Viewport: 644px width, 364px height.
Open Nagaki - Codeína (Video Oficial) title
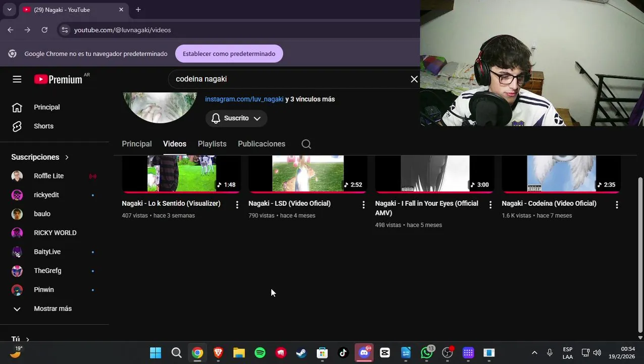549,203
